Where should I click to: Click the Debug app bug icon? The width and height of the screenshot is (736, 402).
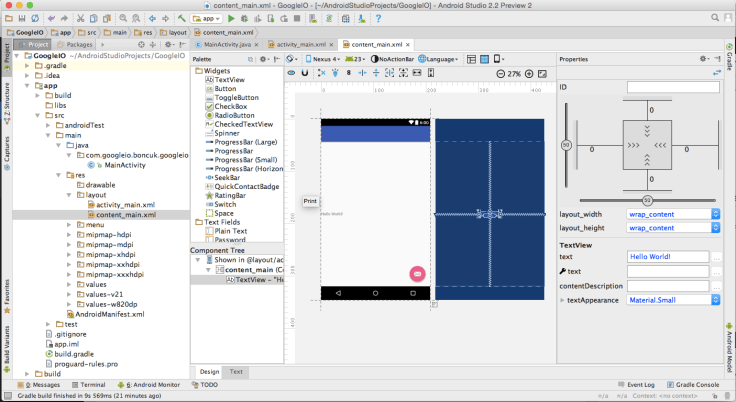(244, 18)
